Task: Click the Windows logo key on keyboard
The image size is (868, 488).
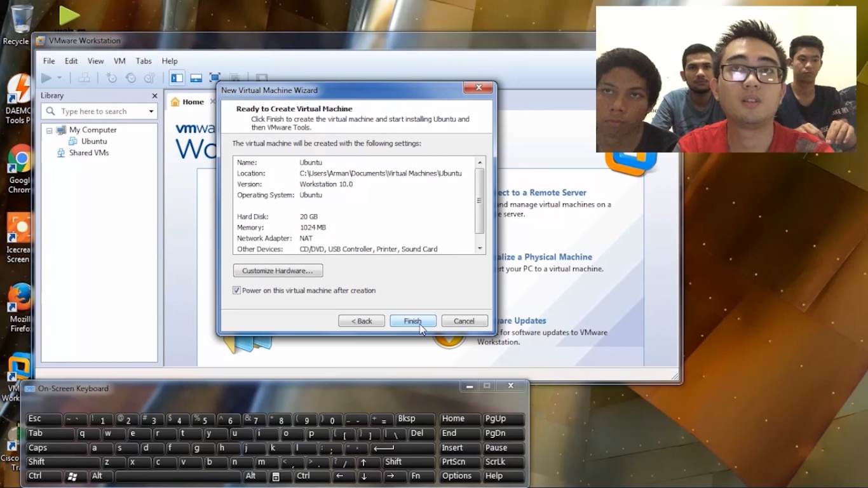Action: (76, 476)
